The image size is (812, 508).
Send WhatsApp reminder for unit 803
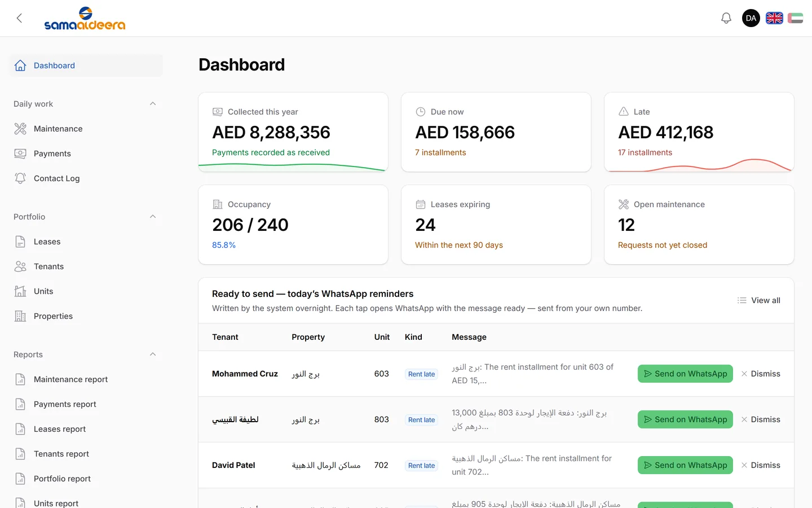[685, 419]
